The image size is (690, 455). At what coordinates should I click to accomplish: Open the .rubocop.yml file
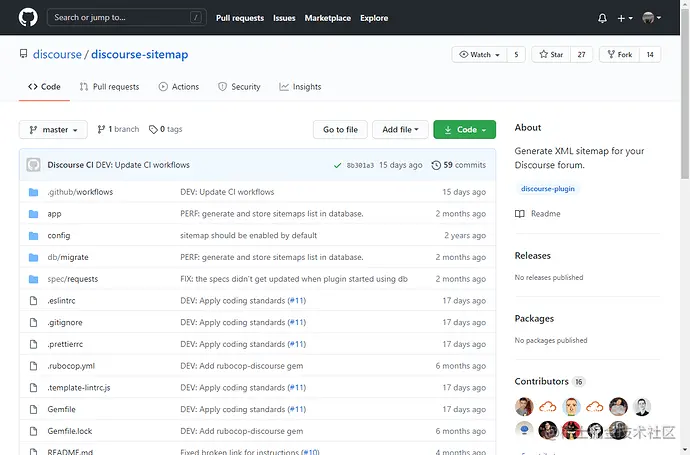pos(71,366)
